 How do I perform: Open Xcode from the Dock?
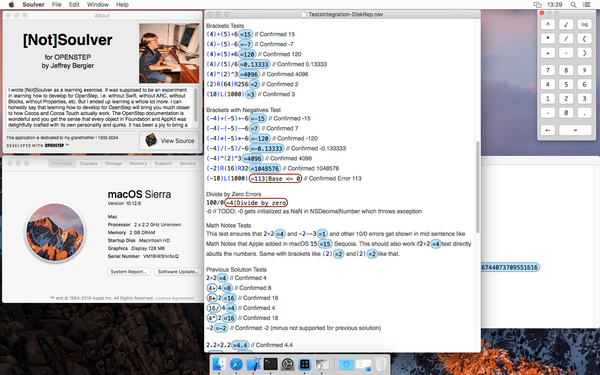point(253,364)
